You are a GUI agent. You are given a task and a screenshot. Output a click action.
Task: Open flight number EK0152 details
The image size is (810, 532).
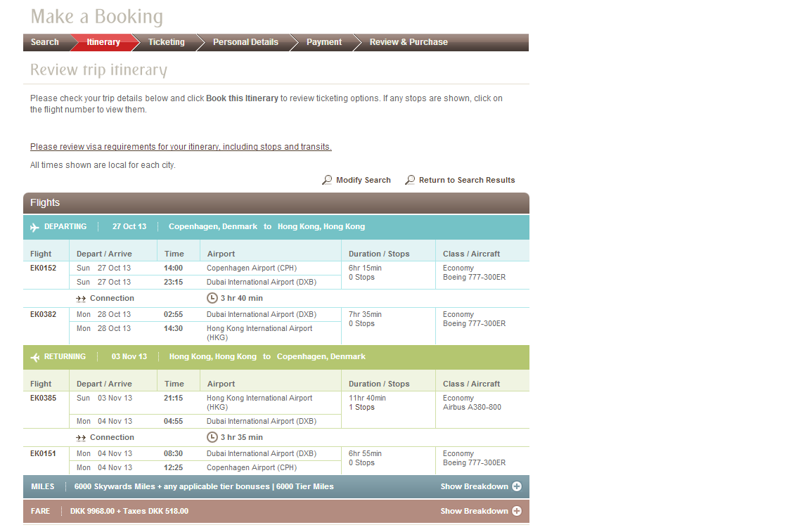44,268
